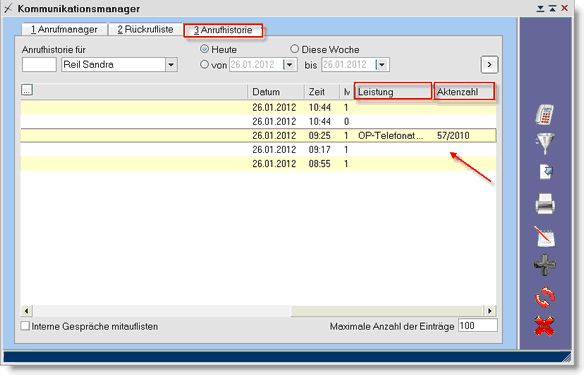Click the OP-Telefonat entry in Leistung column
The image size is (586, 377).
coord(391,135)
